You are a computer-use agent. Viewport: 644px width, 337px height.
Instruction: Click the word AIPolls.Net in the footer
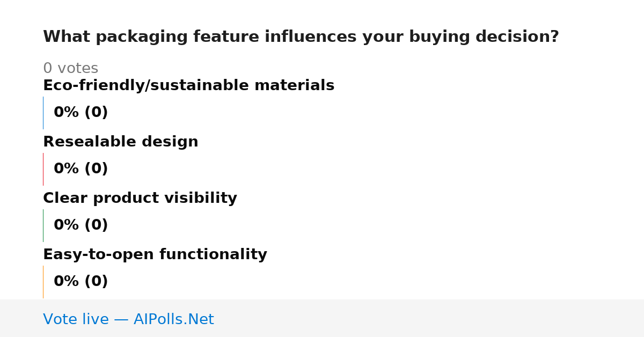tap(174, 319)
